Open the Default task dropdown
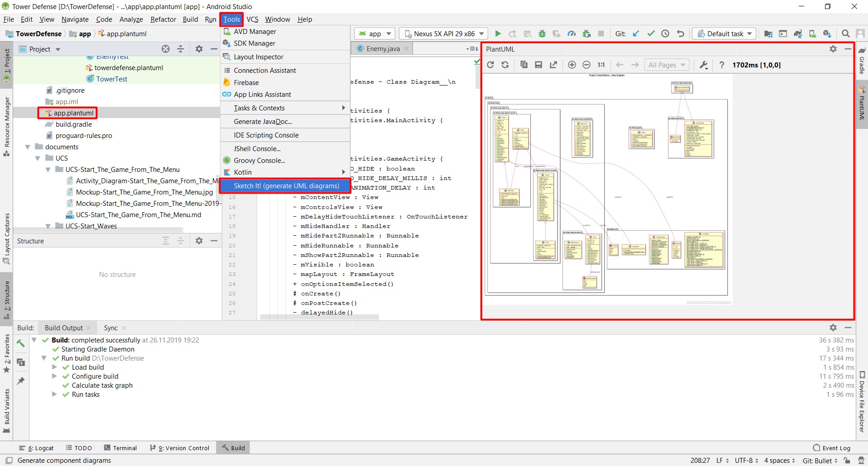The height and width of the screenshot is (466, 868). (725, 33)
